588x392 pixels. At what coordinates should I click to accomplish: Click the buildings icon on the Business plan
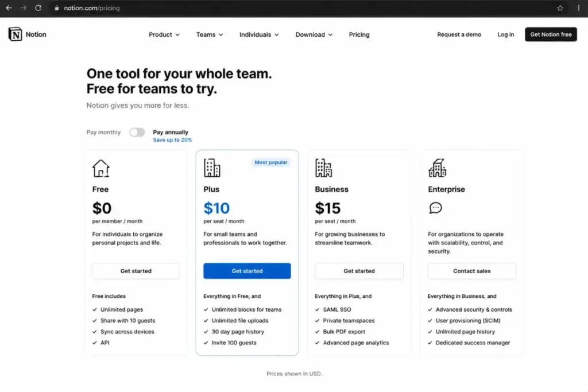click(x=323, y=168)
